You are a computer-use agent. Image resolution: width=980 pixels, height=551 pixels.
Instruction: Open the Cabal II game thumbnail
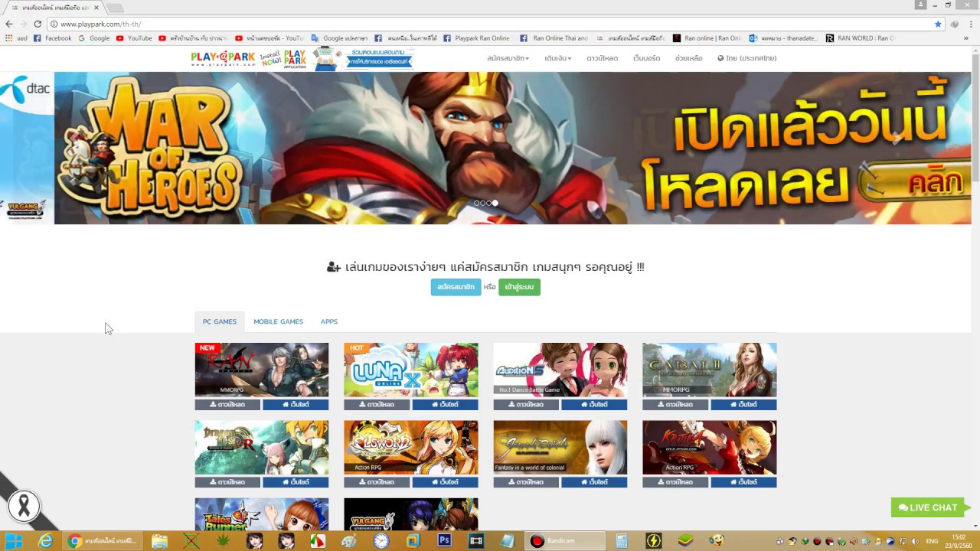coord(710,370)
